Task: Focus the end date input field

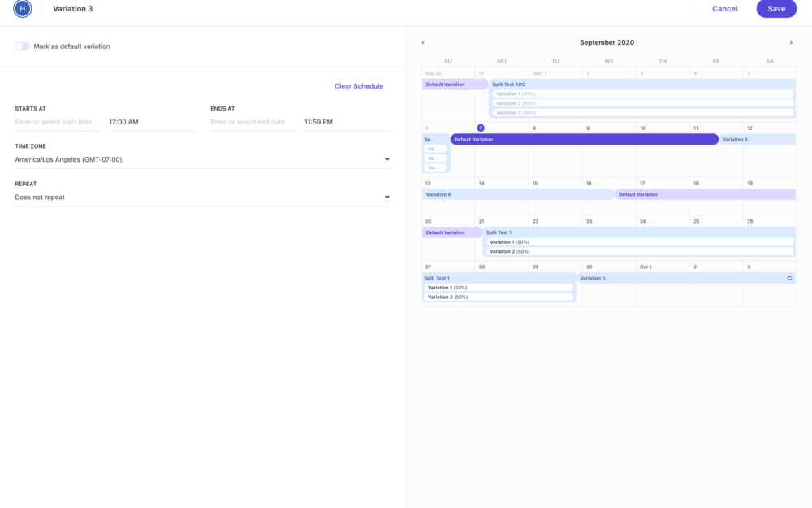Action: coord(253,122)
